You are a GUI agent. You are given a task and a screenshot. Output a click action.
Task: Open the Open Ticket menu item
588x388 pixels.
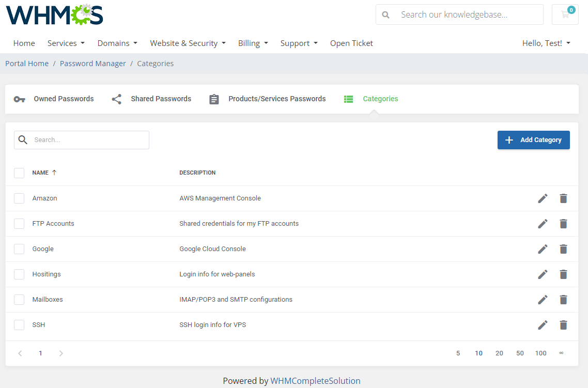[x=351, y=43]
